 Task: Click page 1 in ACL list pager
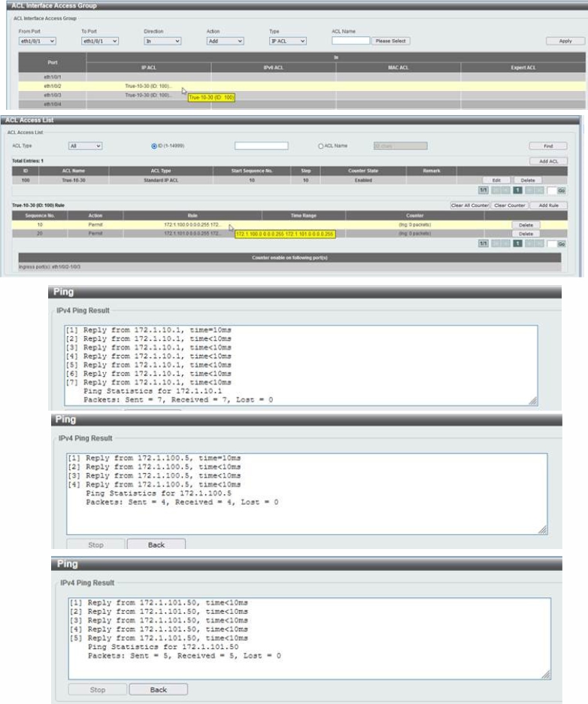pos(517,190)
